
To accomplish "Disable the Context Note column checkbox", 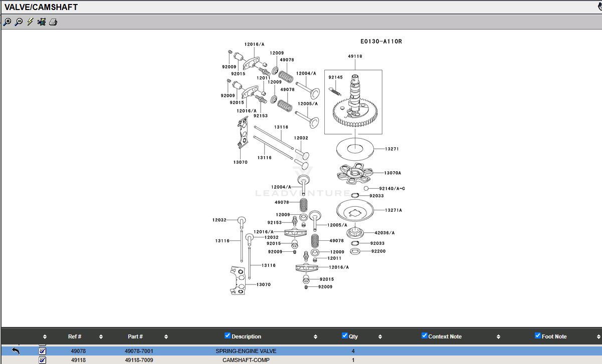I will coord(424,336).
